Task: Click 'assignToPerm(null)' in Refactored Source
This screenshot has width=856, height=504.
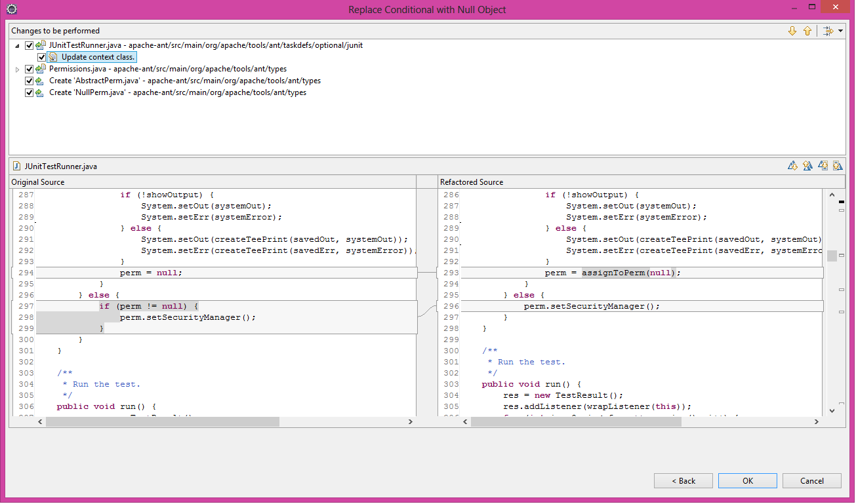Action: pyautogui.click(x=628, y=273)
